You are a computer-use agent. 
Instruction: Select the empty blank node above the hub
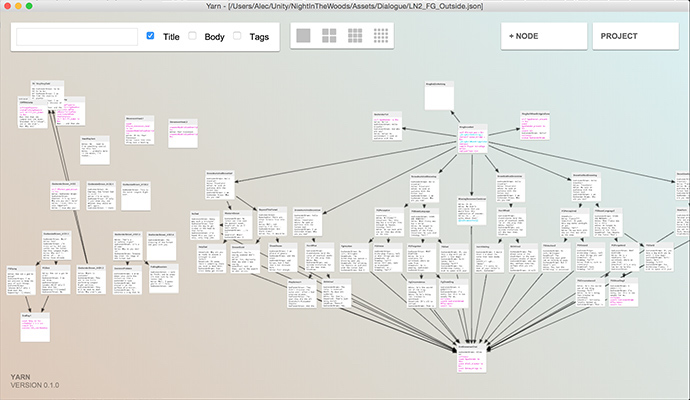439,95
